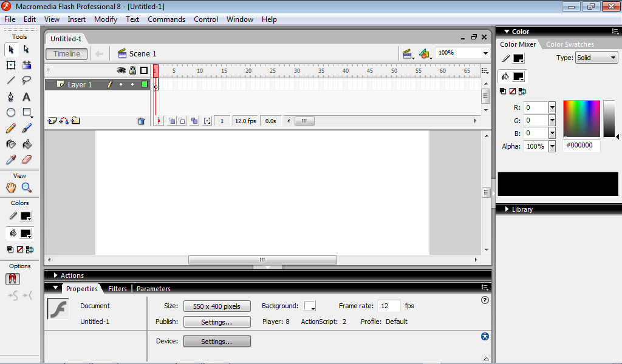The height and width of the screenshot is (364, 622).
Task: Click the Center Frame button
Action: point(159,121)
